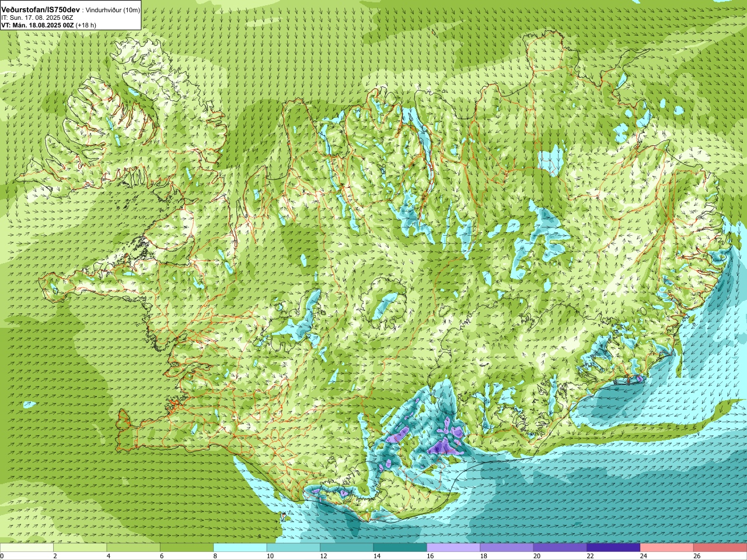Click the 4–6 green legend swatch
The height and width of the screenshot is (560, 747).
134,548
